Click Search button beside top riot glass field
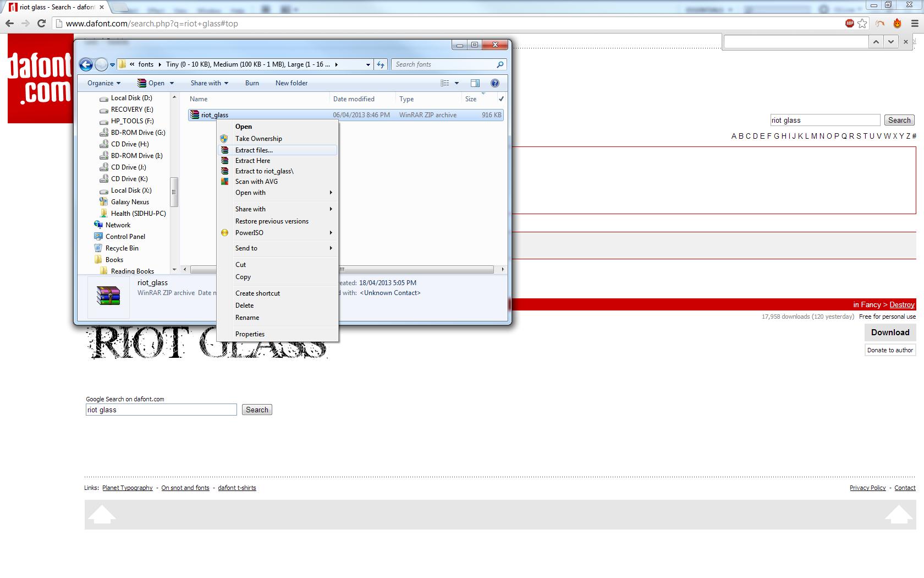The image size is (924, 578). coord(899,121)
